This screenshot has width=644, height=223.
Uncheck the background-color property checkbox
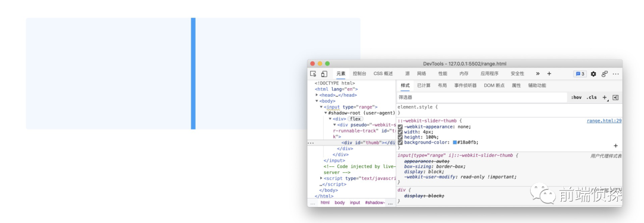(x=400, y=143)
